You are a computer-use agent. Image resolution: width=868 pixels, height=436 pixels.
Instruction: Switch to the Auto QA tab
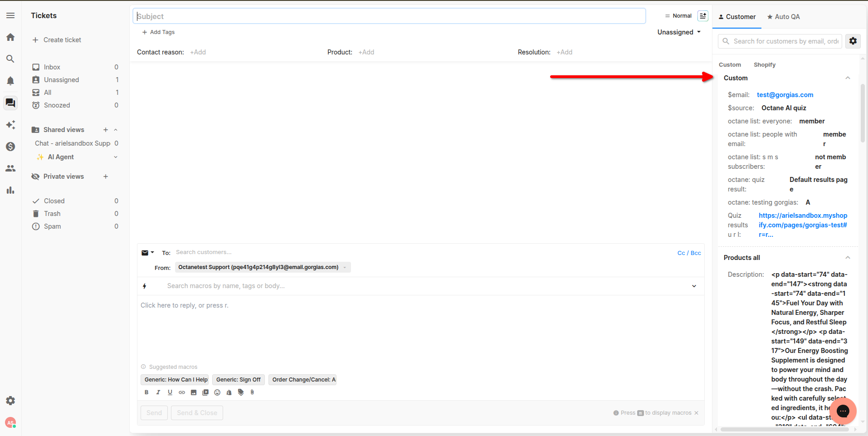click(783, 17)
